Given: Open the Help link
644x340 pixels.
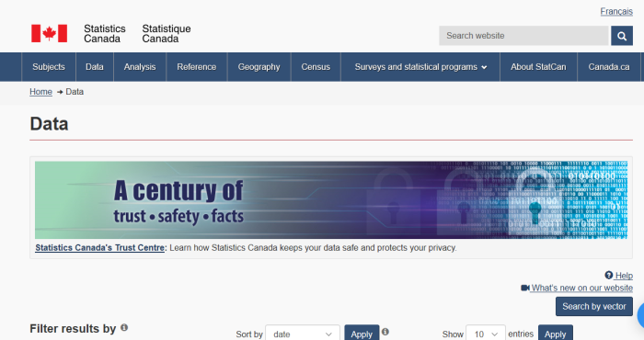Looking at the screenshot, I should coord(624,276).
